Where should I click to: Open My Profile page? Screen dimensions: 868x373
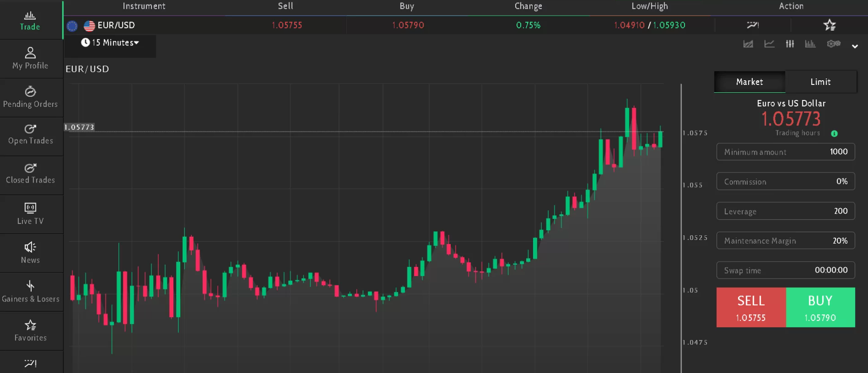(x=30, y=59)
